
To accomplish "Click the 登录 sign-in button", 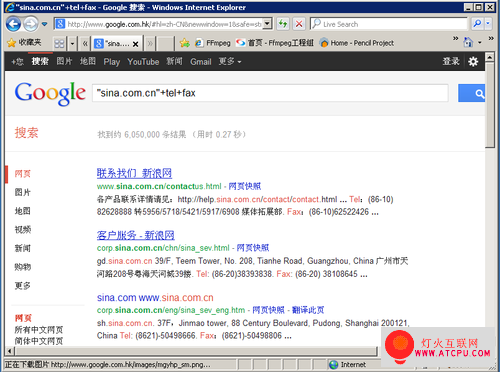I will 451,61.
